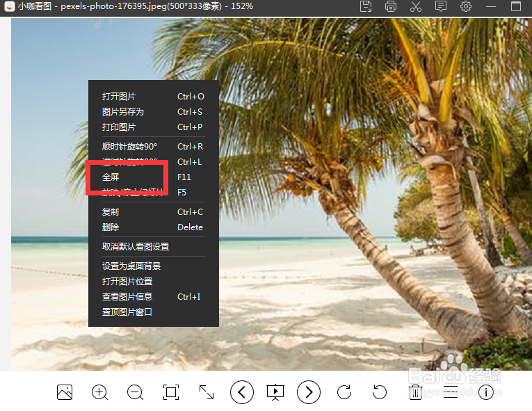Go to previous image arrow
532x411 pixels.
[241, 392]
